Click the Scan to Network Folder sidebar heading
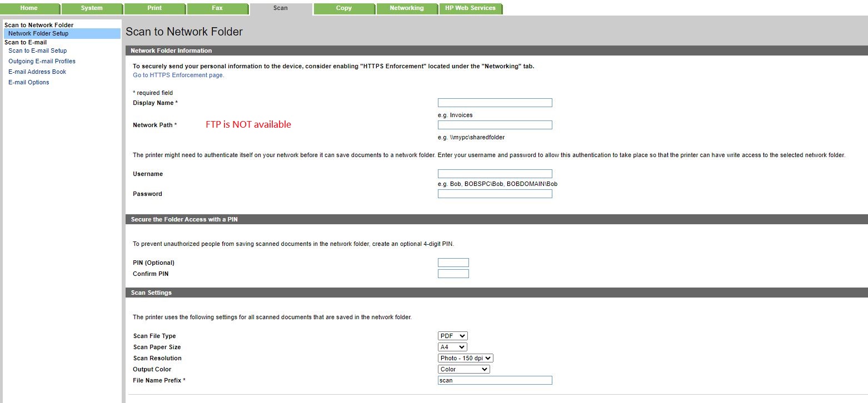Screen dimensions: 868x403 point(39,25)
